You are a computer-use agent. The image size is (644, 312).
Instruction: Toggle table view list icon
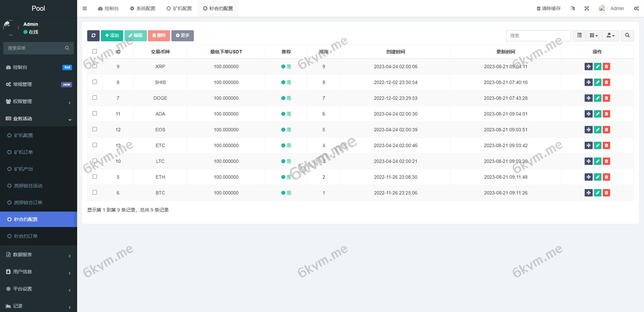click(579, 36)
